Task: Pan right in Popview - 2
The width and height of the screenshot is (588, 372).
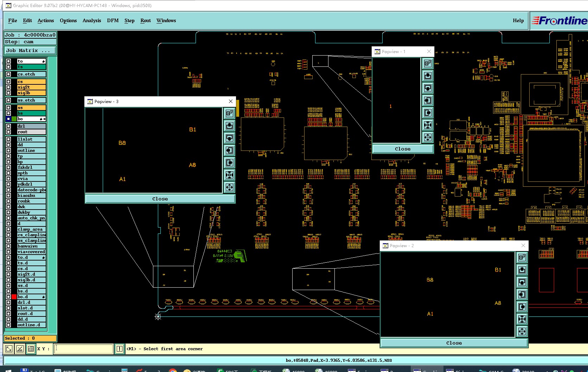Action: [x=522, y=307]
